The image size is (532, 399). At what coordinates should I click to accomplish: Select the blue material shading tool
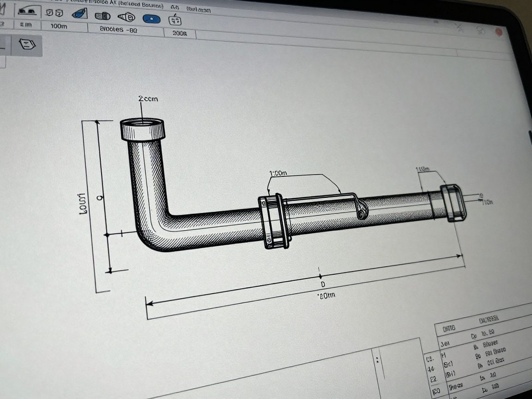coord(79,14)
